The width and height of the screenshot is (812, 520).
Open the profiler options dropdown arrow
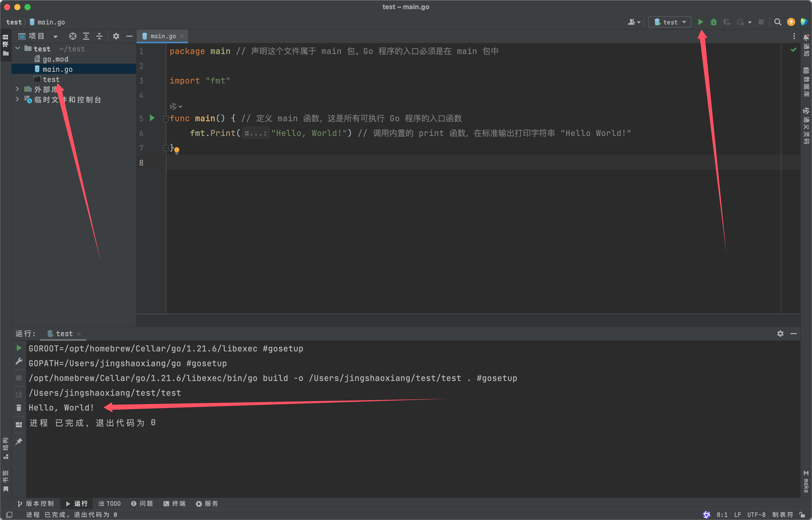[x=750, y=22]
